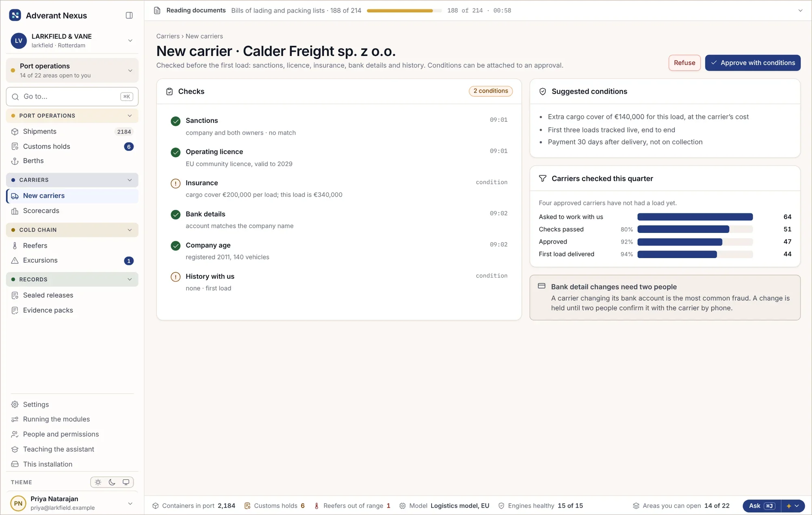Refuse the new carrier

(x=685, y=63)
